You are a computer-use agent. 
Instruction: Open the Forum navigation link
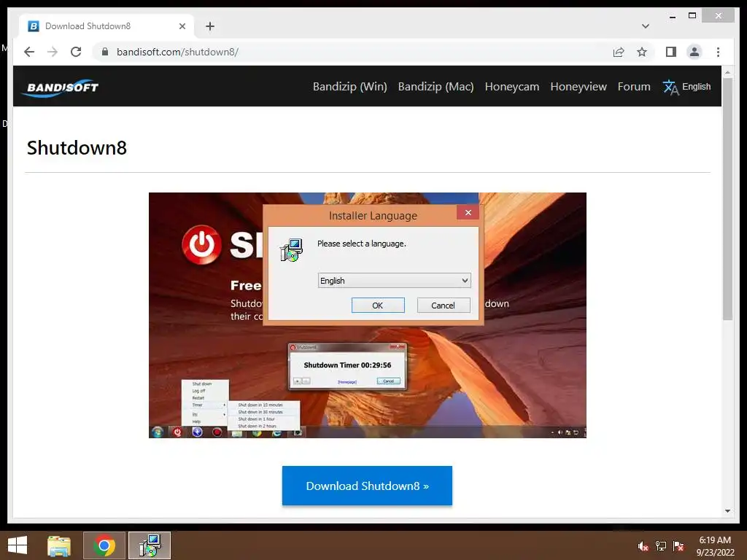point(634,87)
